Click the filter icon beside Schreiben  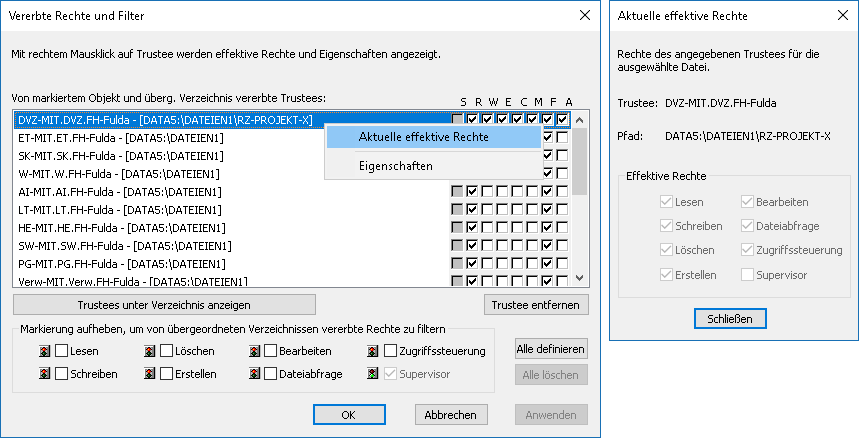click(44, 374)
